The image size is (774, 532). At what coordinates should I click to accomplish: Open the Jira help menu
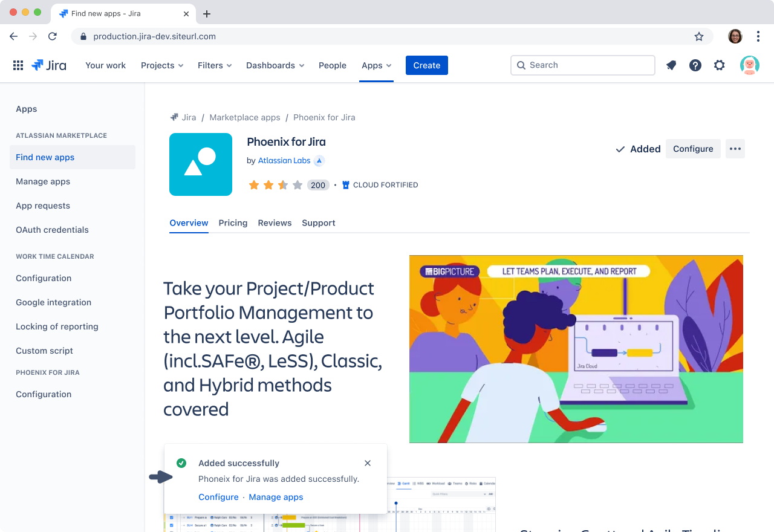[695, 65]
